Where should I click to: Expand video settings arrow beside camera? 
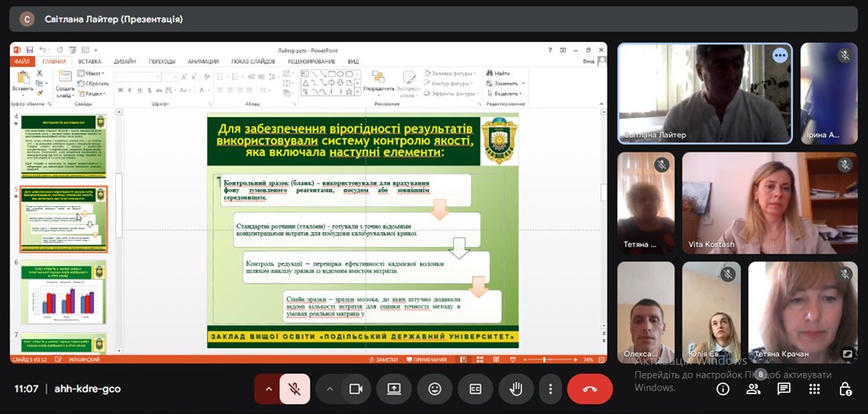coord(329,389)
